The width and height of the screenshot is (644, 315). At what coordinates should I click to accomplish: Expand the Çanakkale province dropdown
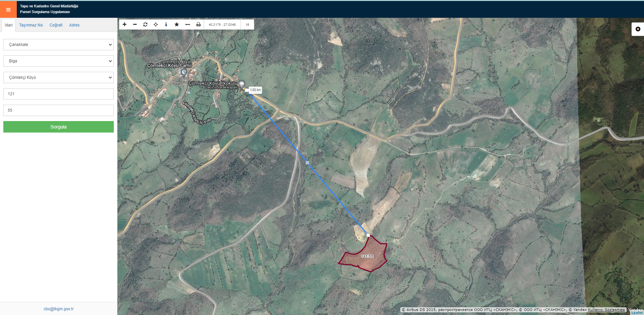58,45
